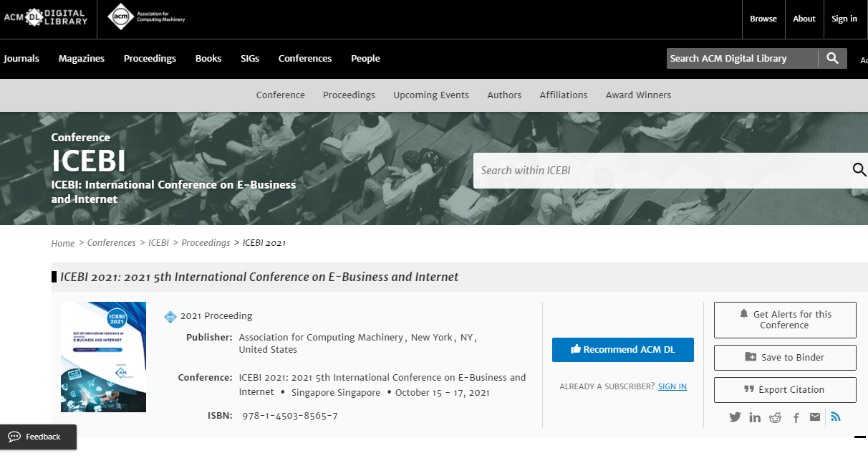The height and width of the screenshot is (466, 868).
Task: Open the RSS feed icon
Action: (x=835, y=417)
